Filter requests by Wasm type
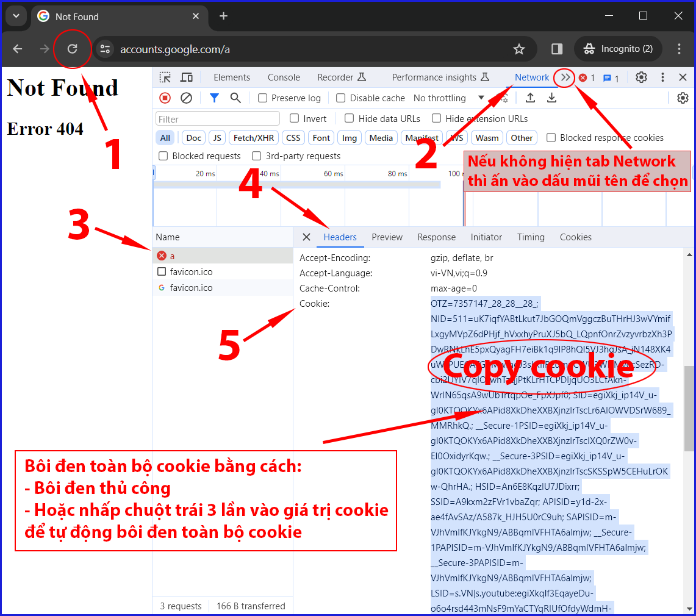Image resolution: width=696 pixels, height=616 pixels. coord(487,138)
